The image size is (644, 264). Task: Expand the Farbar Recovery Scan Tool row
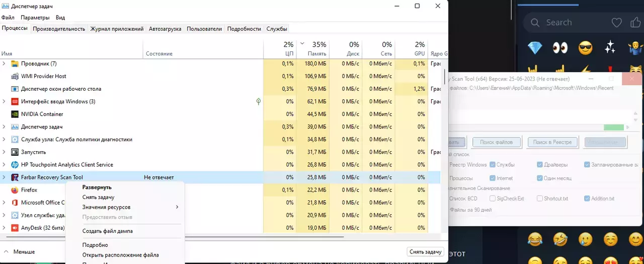click(4, 177)
